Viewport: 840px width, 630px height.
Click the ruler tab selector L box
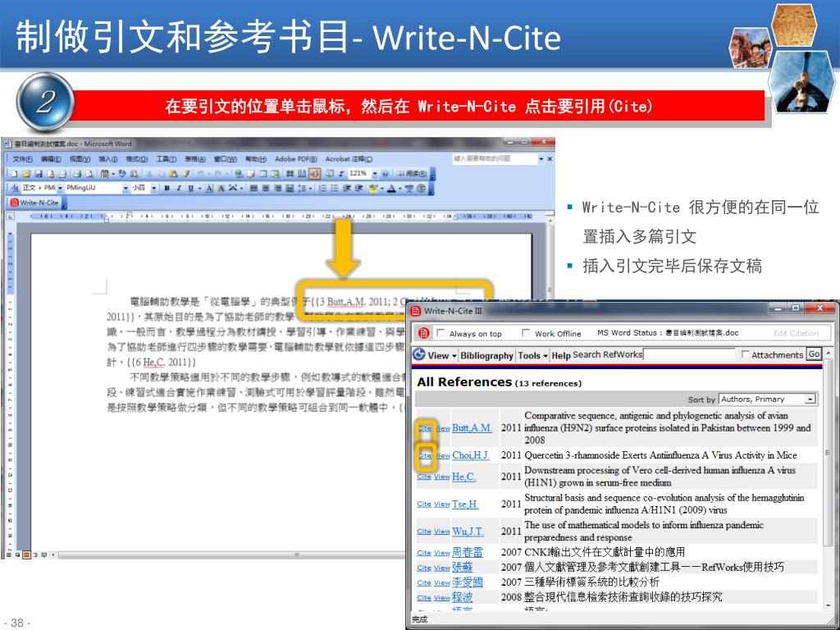tap(10, 217)
